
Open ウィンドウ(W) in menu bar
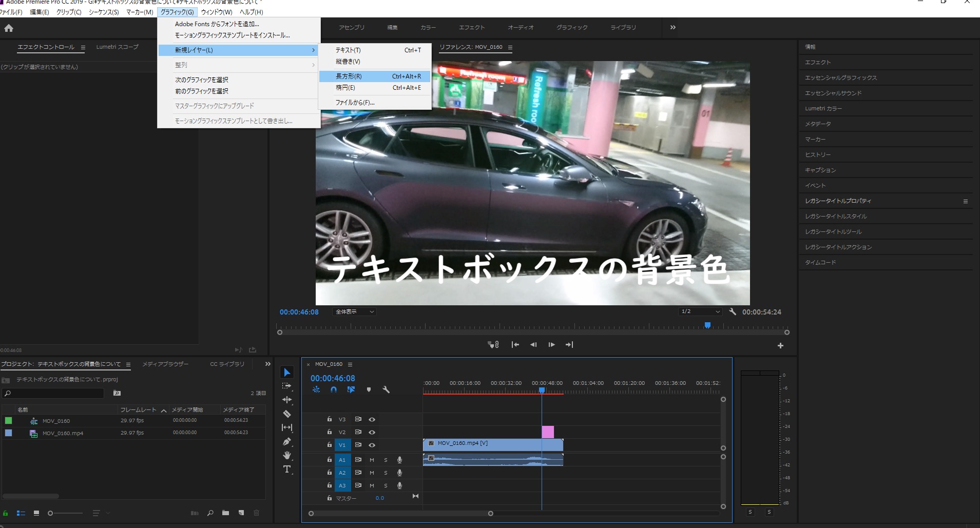coord(216,12)
